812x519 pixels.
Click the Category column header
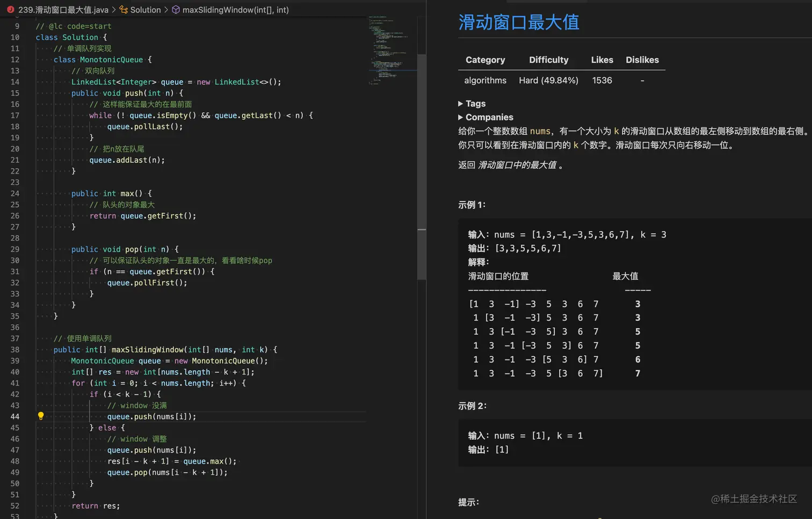pos(485,60)
